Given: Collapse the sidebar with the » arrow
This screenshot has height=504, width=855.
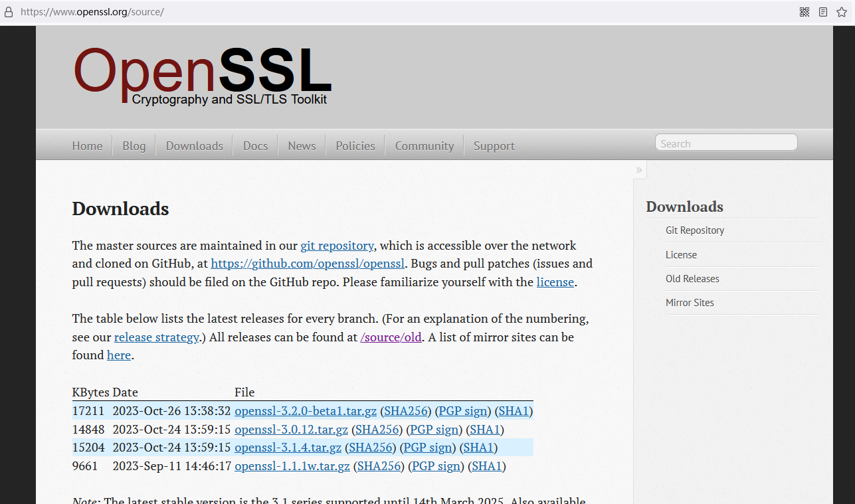Looking at the screenshot, I should [639, 170].
